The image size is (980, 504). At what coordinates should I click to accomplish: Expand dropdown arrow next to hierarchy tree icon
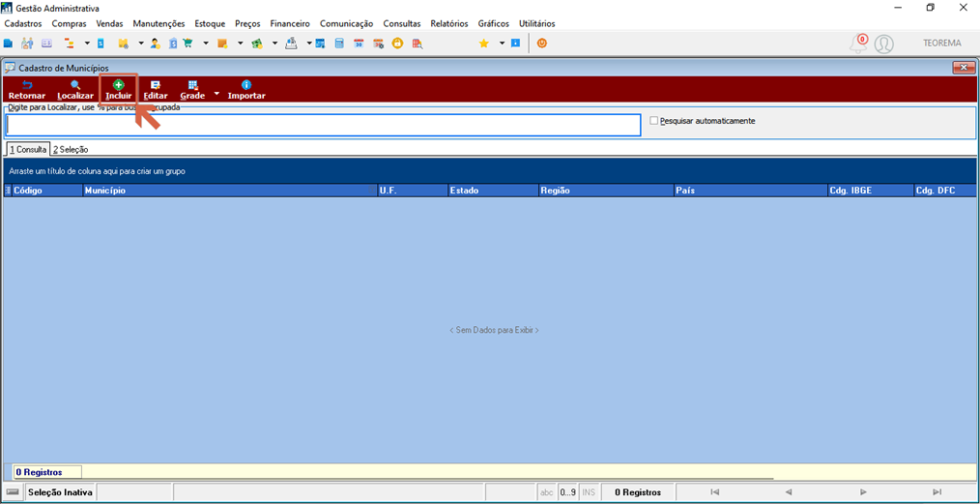coord(87,44)
